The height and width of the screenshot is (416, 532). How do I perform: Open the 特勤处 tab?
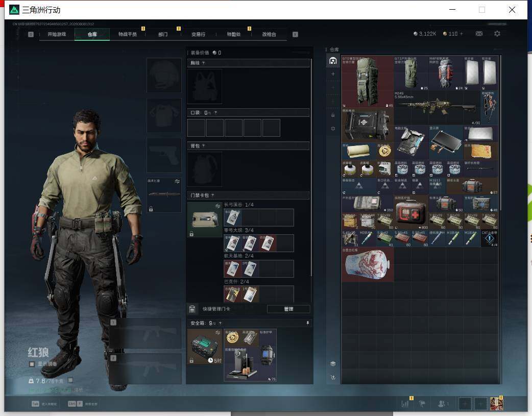233,34
